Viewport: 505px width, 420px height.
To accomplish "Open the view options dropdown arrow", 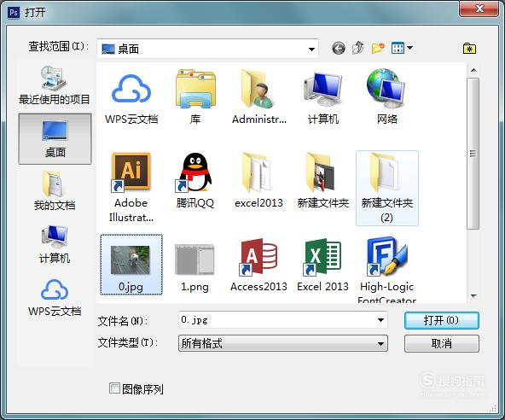I will (409, 48).
